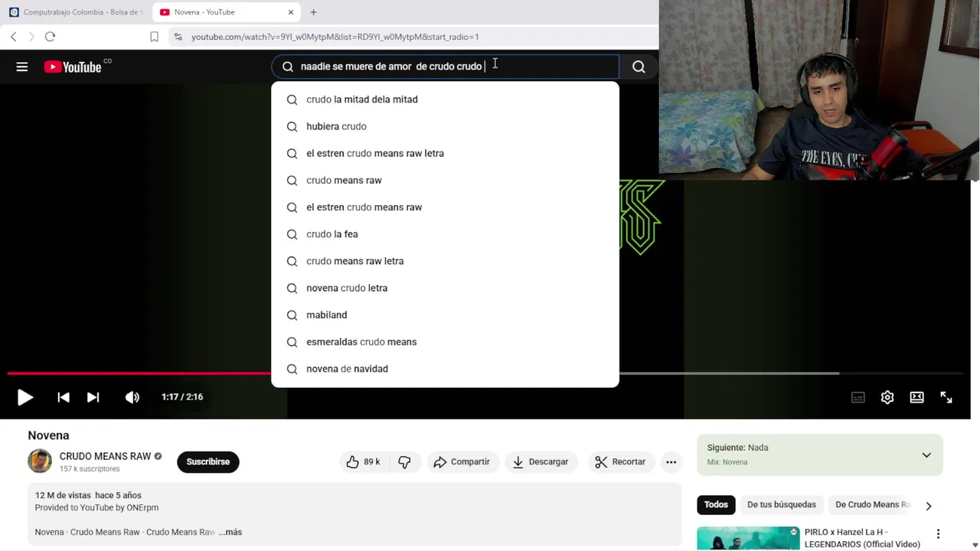Go forward in browser
The width and height of the screenshot is (980, 551).
tap(31, 37)
